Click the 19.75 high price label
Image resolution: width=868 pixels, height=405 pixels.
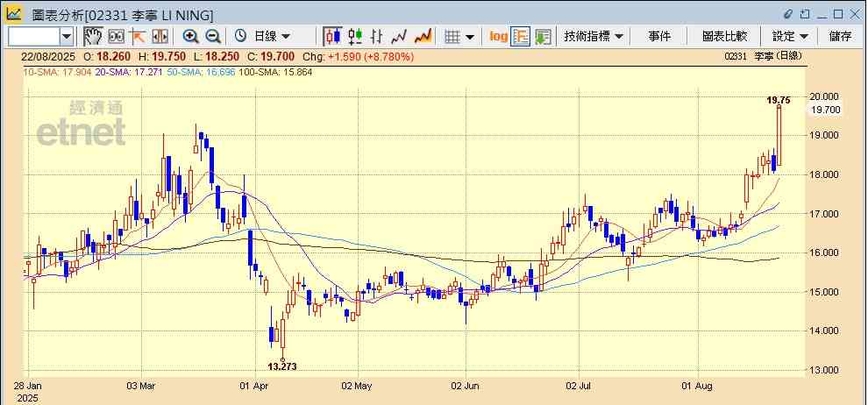tap(778, 100)
